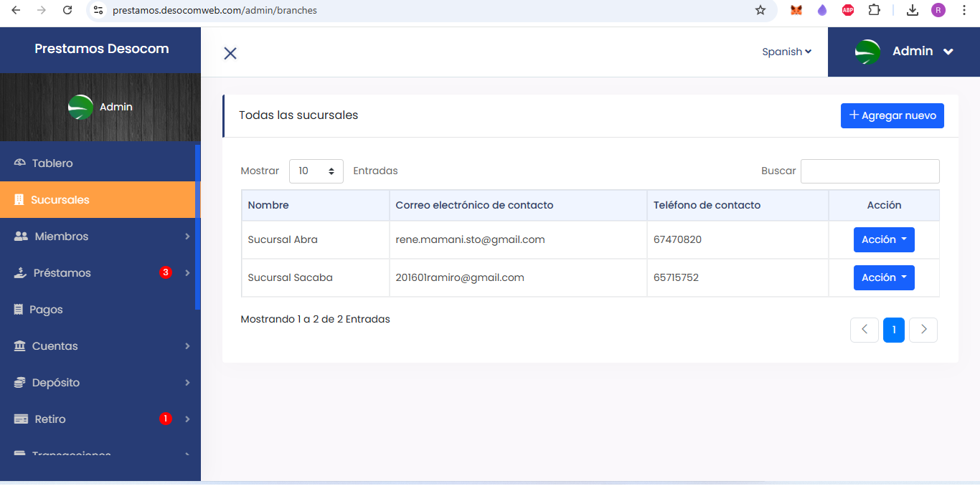
Task: Bookmark this page with the star icon
Action: [x=760, y=10]
